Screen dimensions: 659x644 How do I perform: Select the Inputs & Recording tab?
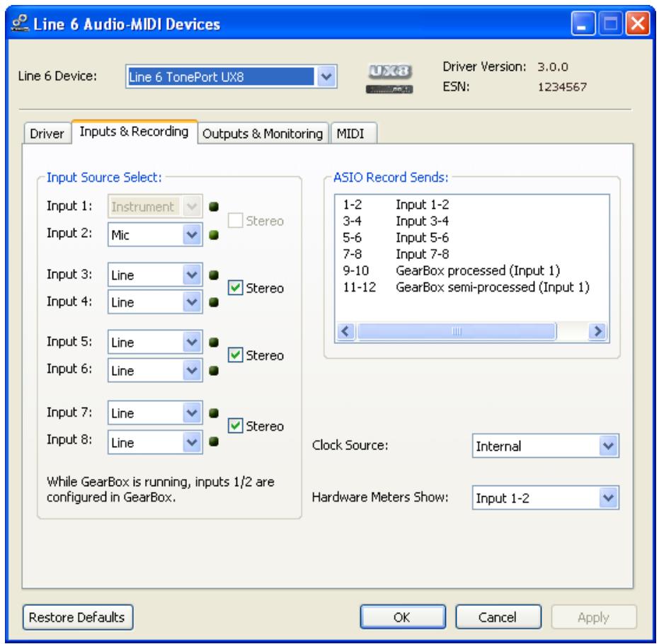[134, 132]
